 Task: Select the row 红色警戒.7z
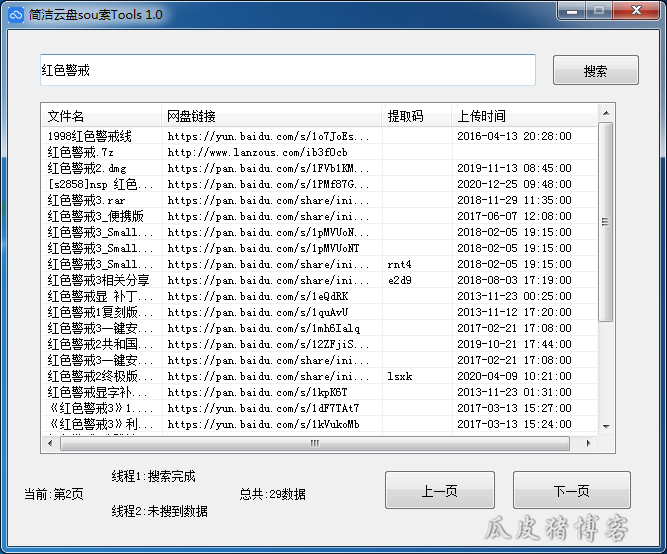click(x=319, y=152)
